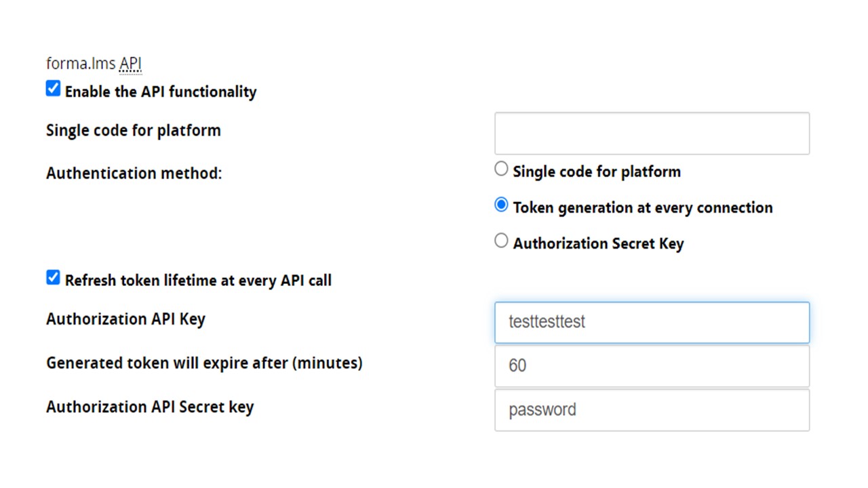
Task: Click the 'Authorization Secret Key' radio option text
Action: pos(598,244)
